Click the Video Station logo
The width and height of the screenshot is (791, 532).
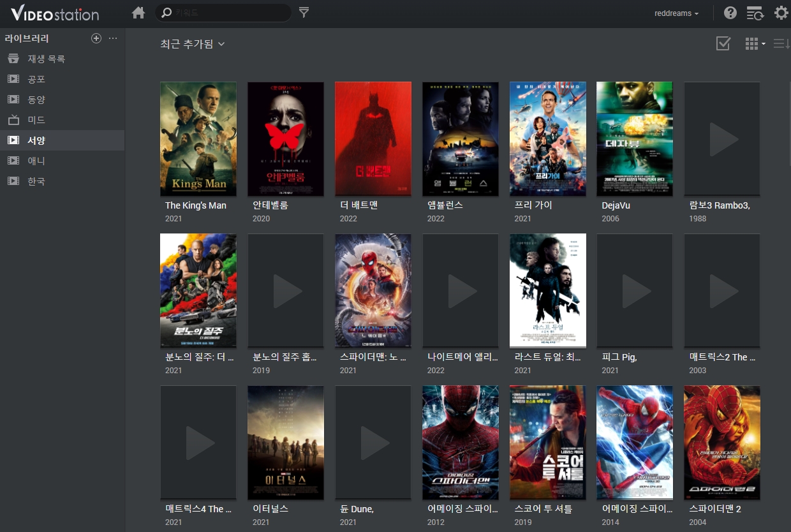click(x=55, y=13)
